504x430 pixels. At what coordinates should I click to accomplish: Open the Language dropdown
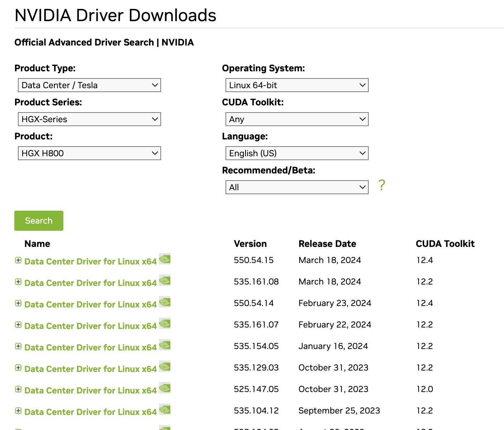pos(297,153)
